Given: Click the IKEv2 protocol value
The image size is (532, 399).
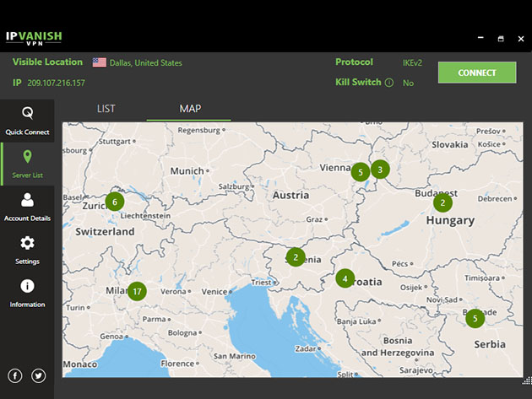Looking at the screenshot, I should point(412,62).
